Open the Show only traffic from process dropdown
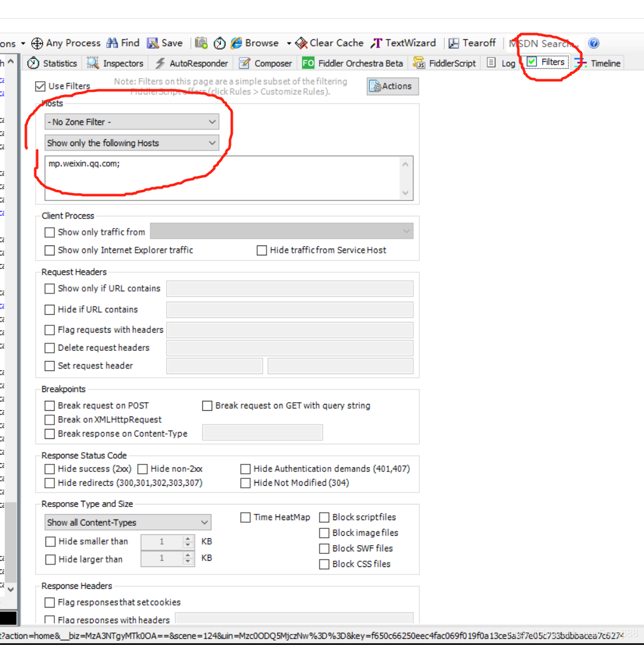Screen dimensions: 644x645 click(281, 231)
